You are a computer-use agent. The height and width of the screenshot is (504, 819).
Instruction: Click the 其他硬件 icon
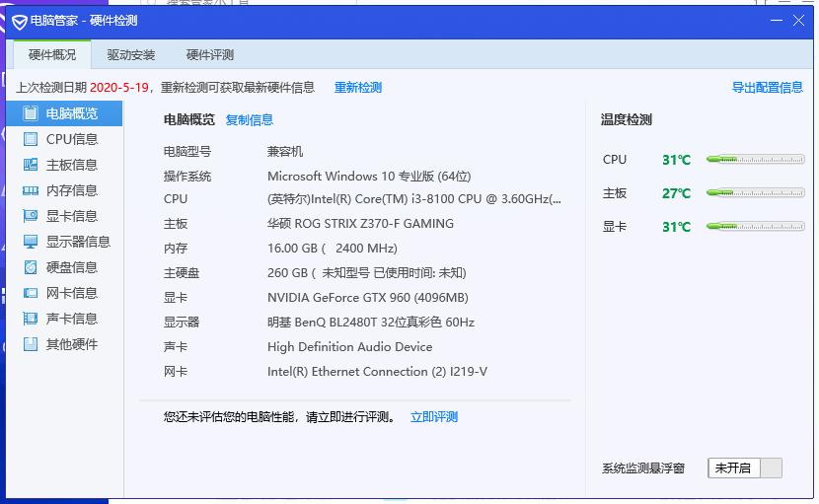tap(31, 344)
